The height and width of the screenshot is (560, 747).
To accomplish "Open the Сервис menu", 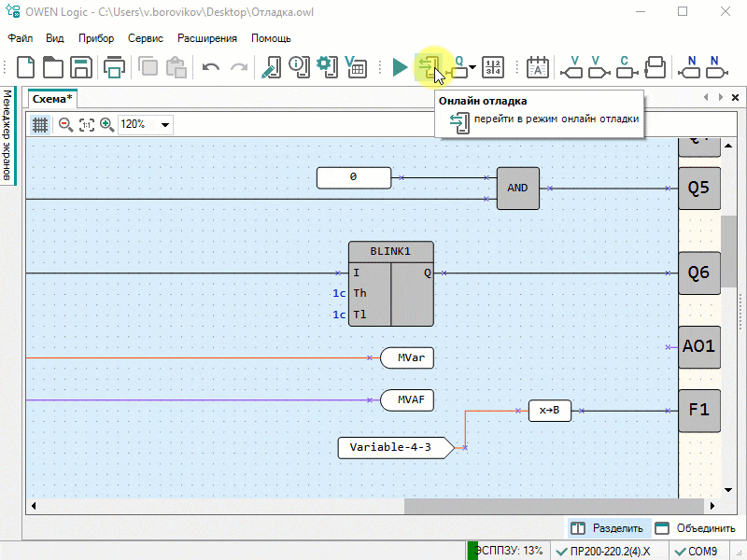I will [x=145, y=38].
